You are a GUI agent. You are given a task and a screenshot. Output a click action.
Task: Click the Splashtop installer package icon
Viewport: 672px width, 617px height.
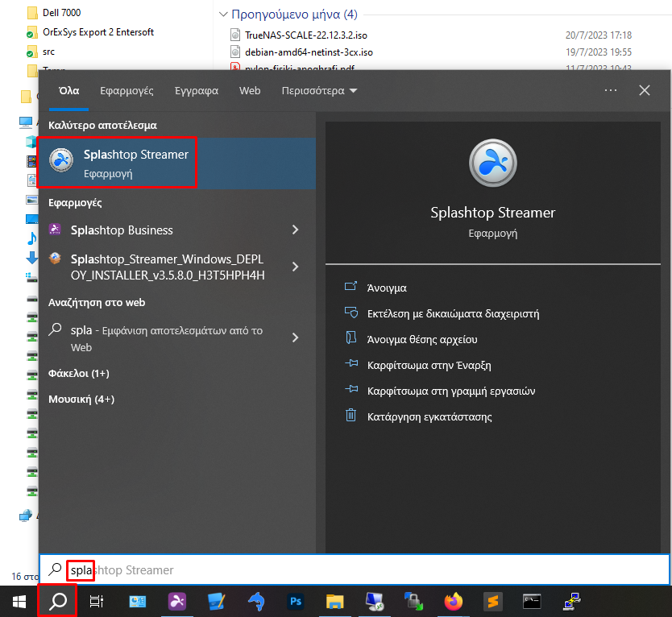pyautogui.click(x=55, y=259)
